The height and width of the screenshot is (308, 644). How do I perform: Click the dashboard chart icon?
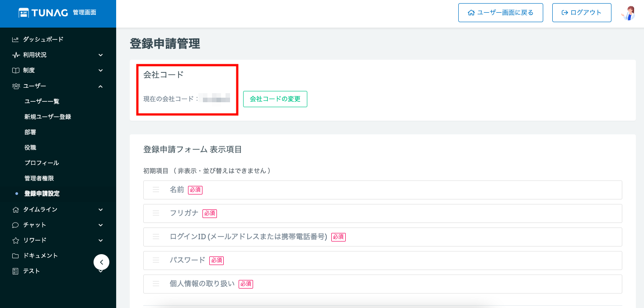pyautogui.click(x=15, y=39)
